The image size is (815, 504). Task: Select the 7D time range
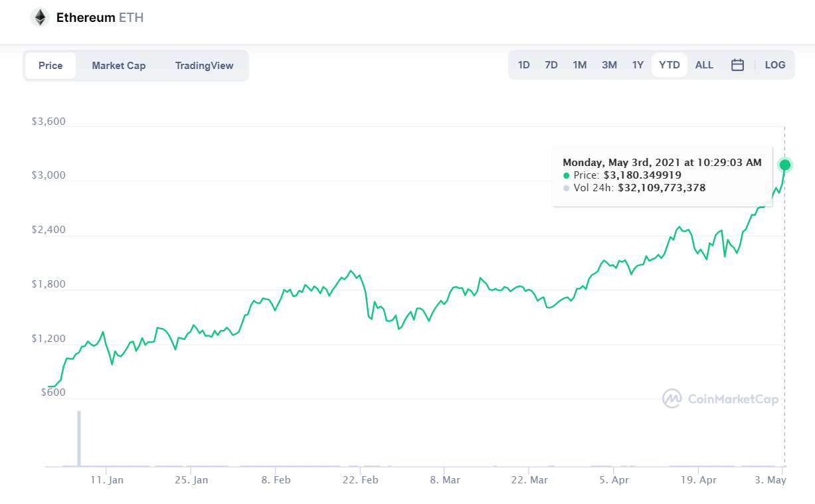pyautogui.click(x=551, y=65)
